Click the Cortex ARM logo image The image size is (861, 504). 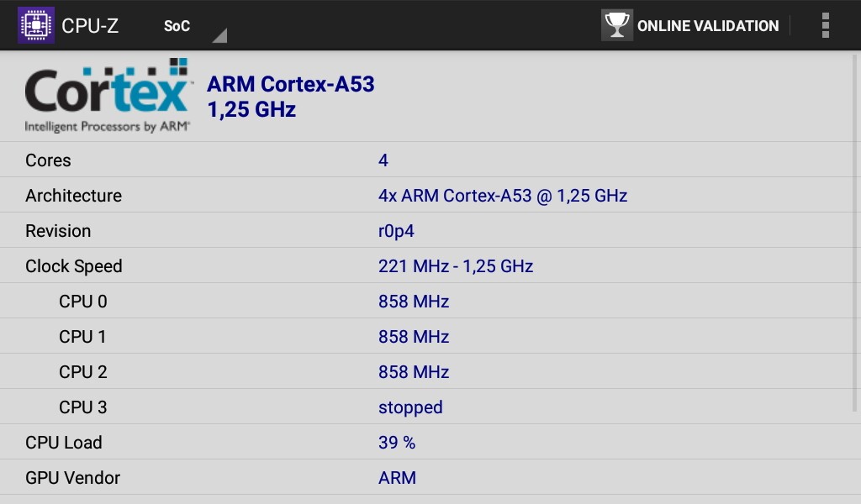tap(108, 96)
